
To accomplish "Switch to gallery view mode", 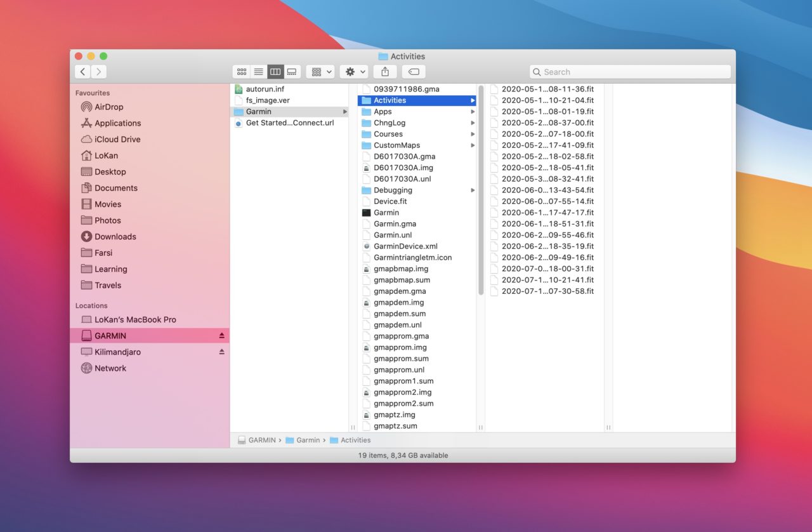I will pos(292,72).
